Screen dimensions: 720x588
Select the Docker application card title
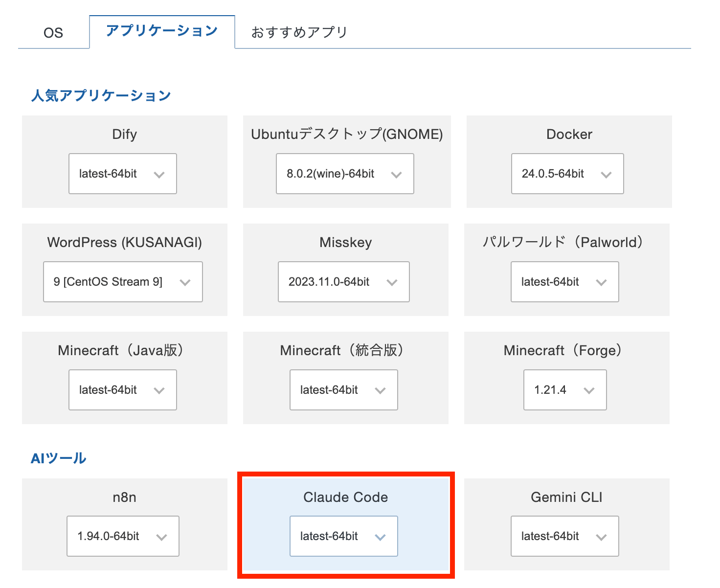[569, 134]
